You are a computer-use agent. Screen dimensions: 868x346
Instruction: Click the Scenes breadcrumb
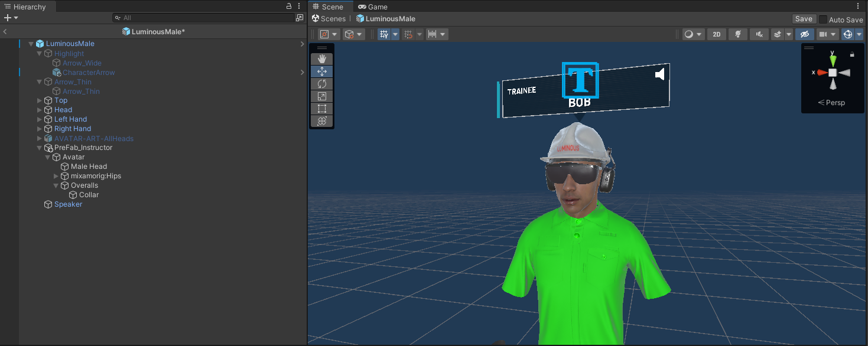329,19
